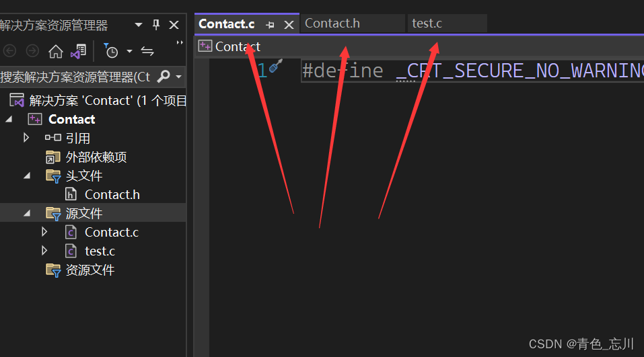Open pending changes filter clock icon
The width and height of the screenshot is (644, 357).
(111, 51)
